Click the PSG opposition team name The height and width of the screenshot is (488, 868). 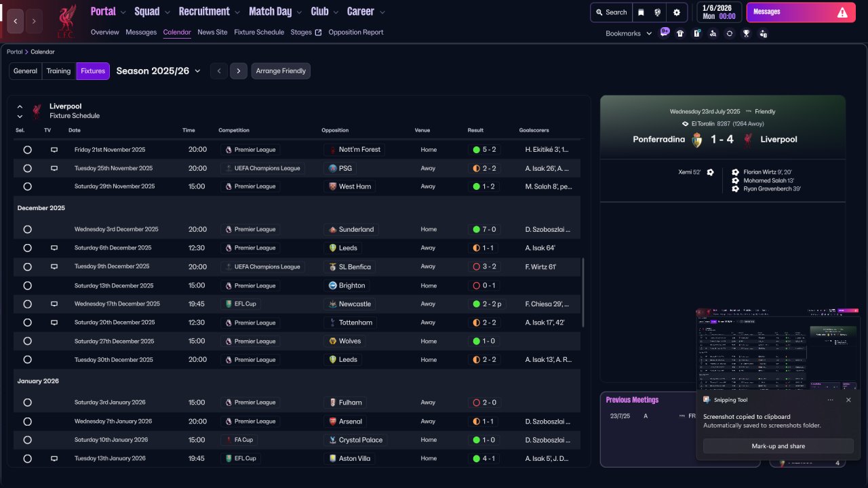[x=347, y=168]
